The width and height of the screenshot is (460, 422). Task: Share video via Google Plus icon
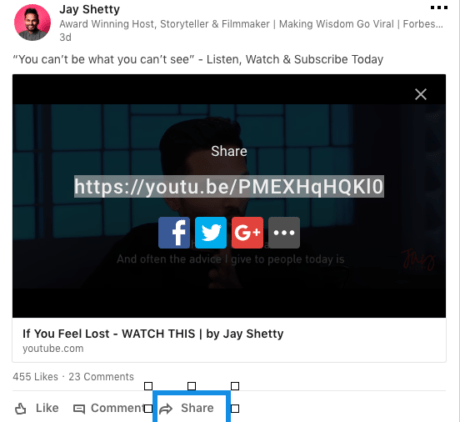point(247,233)
